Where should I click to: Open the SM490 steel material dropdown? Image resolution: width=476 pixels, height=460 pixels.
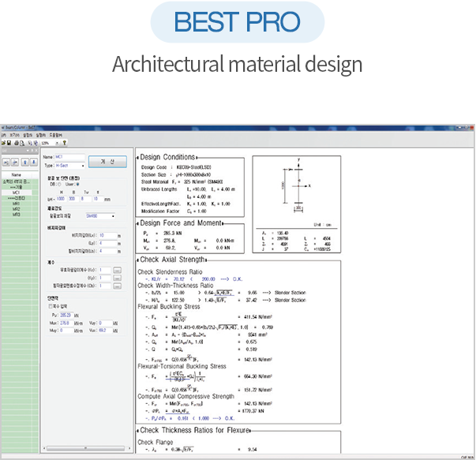pos(113,216)
